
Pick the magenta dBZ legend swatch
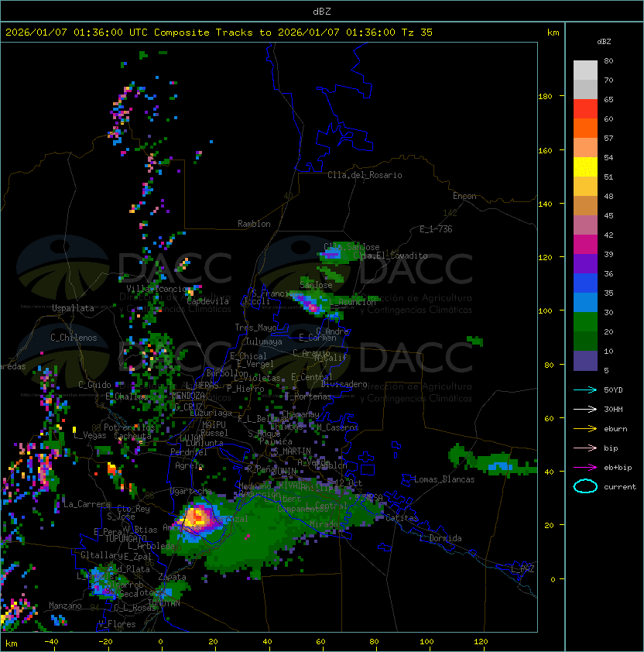click(585, 244)
